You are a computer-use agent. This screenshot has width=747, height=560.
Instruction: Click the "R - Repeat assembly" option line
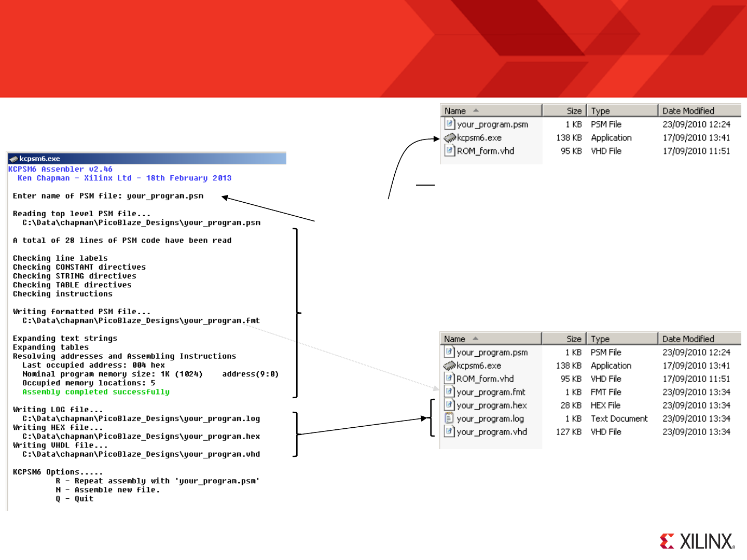[x=158, y=481]
